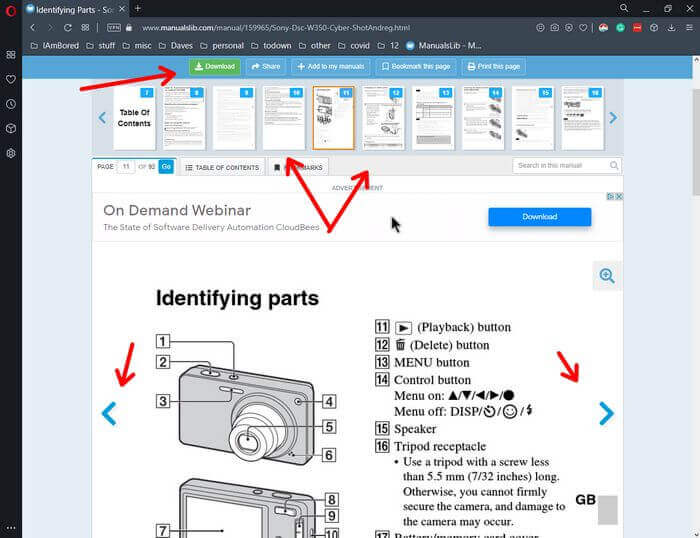Go to previous manual page arrow
700x538 pixels.
click(109, 413)
